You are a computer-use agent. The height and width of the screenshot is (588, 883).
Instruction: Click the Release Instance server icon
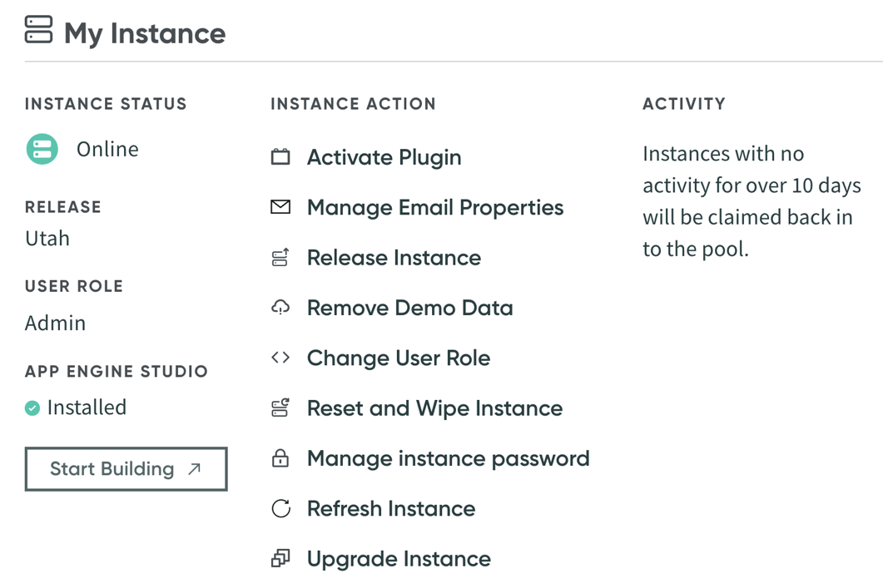[281, 257]
